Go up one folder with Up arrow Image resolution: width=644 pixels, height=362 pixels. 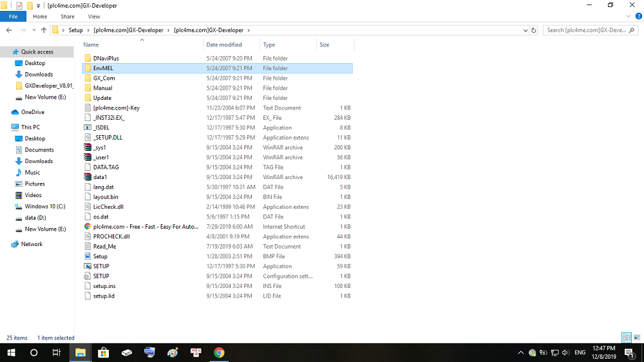[44, 30]
